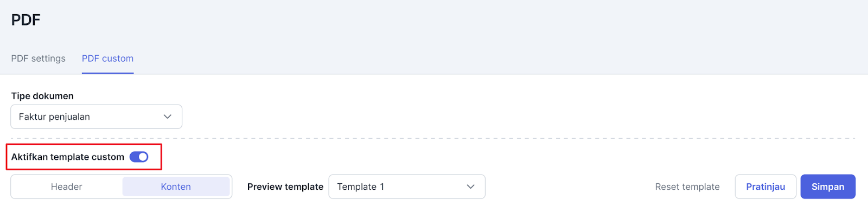868x206 pixels.
Task: Click the Aktifkan template custom label
Action: pyautogui.click(x=68, y=157)
